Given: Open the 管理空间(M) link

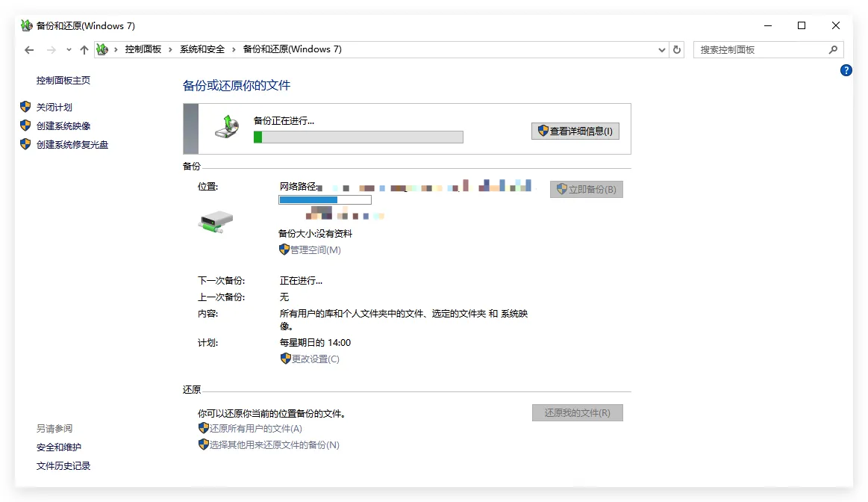Looking at the screenshot, I should click(315, 250).
